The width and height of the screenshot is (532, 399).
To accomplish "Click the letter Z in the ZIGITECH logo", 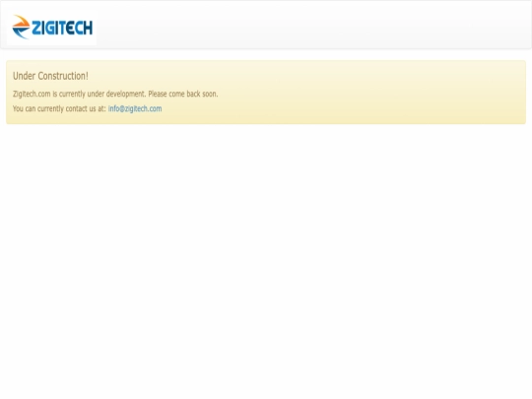I will (36, 28).
